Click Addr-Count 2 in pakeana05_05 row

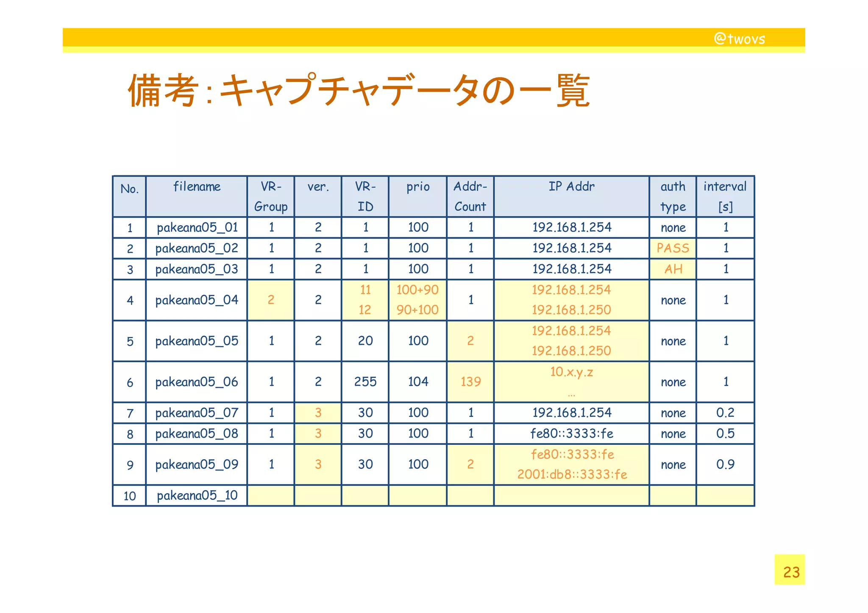[x=470, y=341]
